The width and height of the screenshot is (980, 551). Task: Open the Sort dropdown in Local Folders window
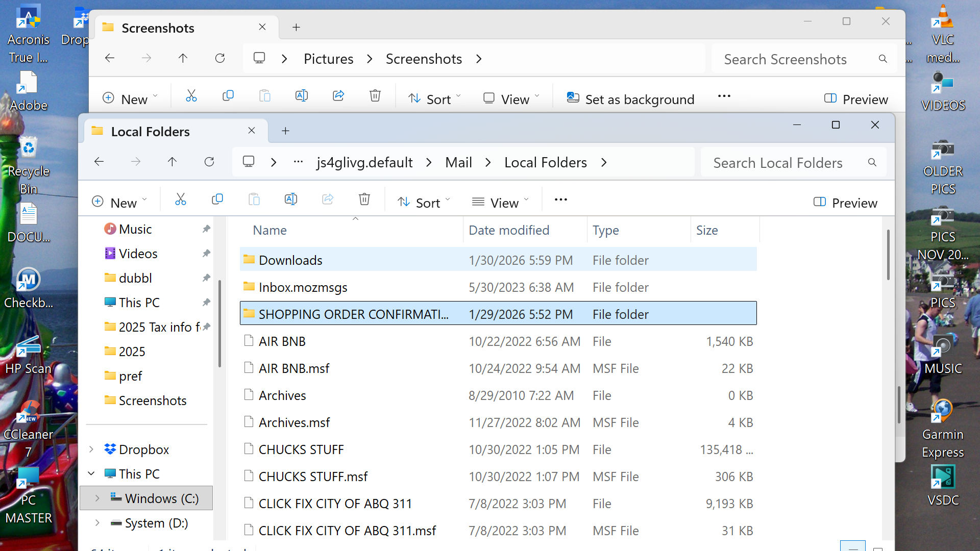click(x=424, y=203)
